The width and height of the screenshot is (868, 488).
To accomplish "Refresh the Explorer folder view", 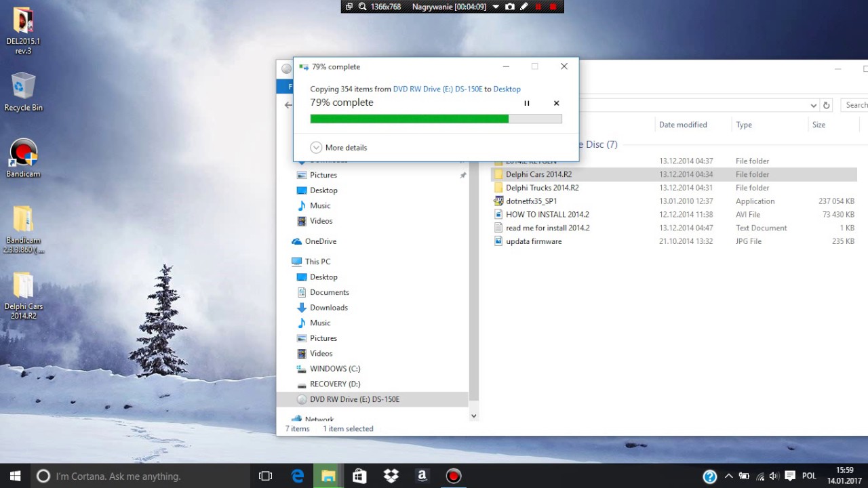I will [826, 105].
